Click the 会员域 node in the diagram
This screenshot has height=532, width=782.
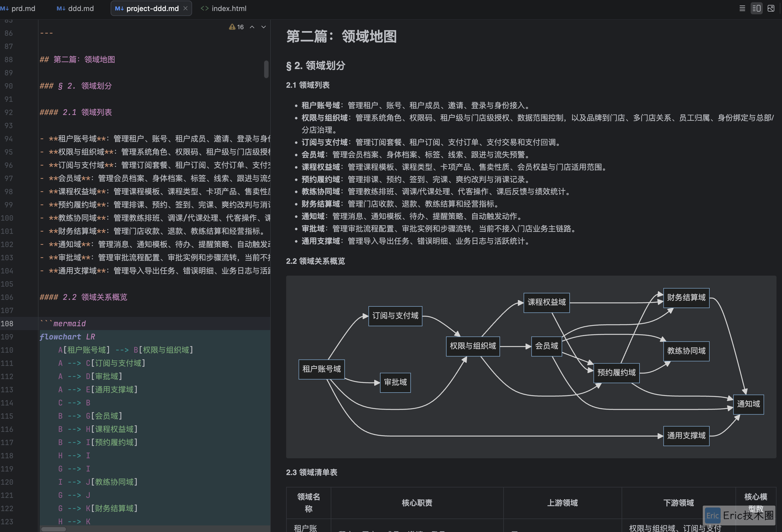coord(547,346)
